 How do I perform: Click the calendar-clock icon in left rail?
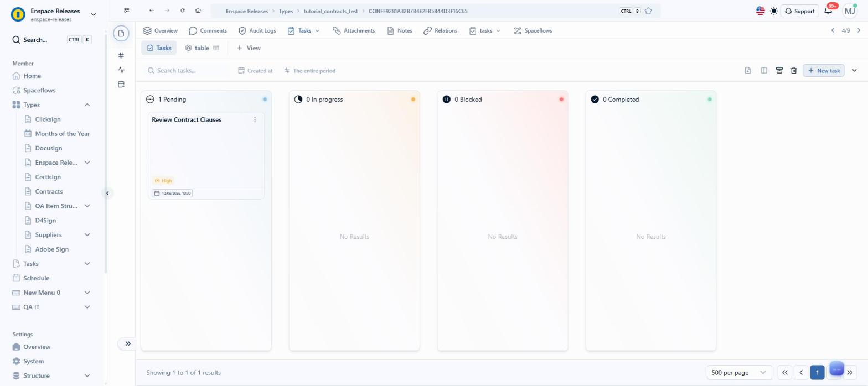121,84
